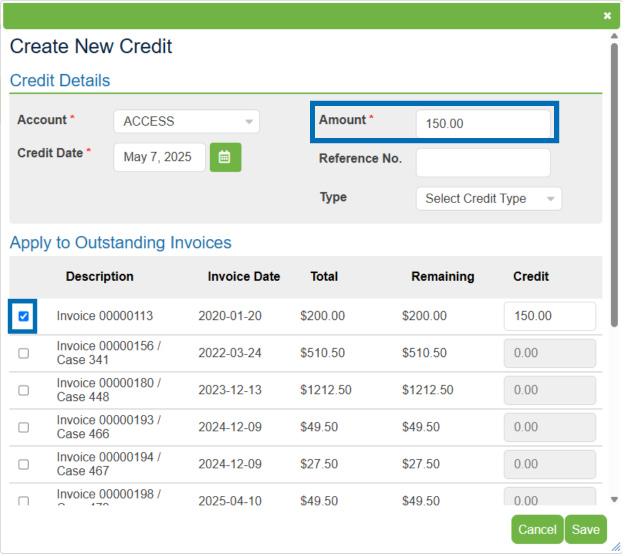625x556 pixels.
Task: Expand the Account dropdown
Action: click(186, 121)
